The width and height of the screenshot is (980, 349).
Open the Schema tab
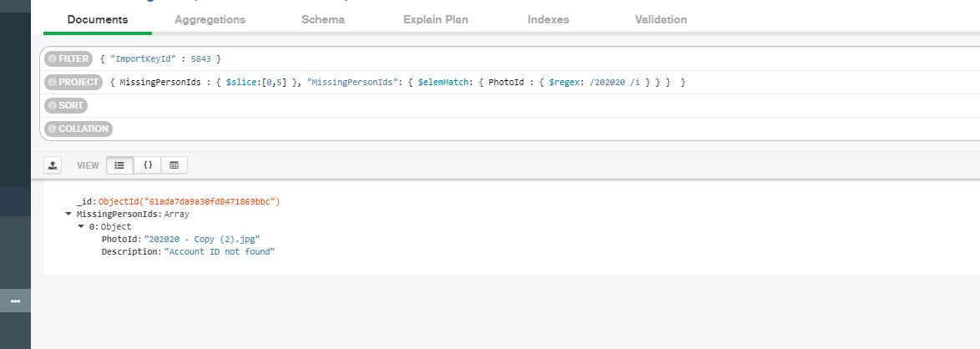click(322, 19)
